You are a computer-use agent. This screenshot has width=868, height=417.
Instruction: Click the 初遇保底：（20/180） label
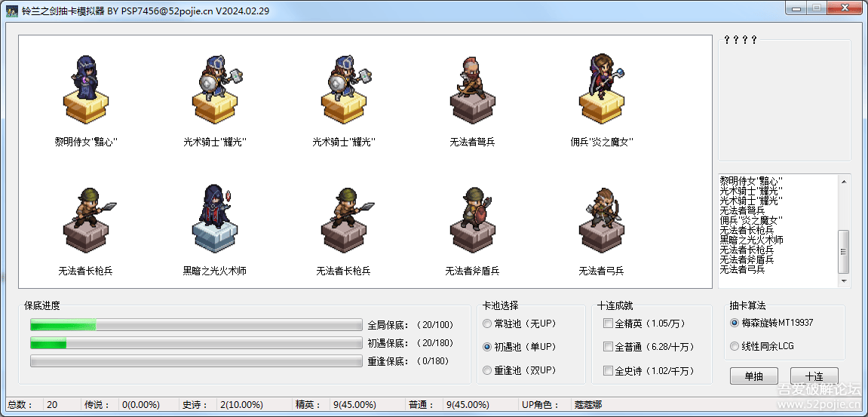(x=411, y=343)
